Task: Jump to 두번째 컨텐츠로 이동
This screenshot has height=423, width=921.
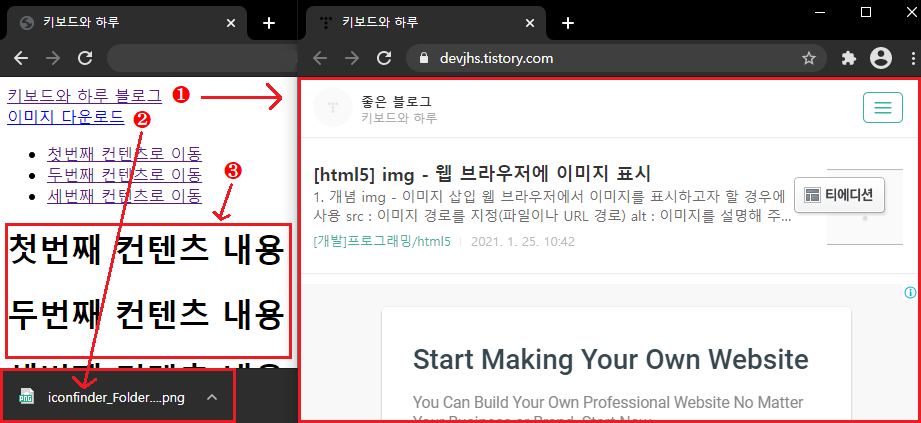Action: (125, 174)
